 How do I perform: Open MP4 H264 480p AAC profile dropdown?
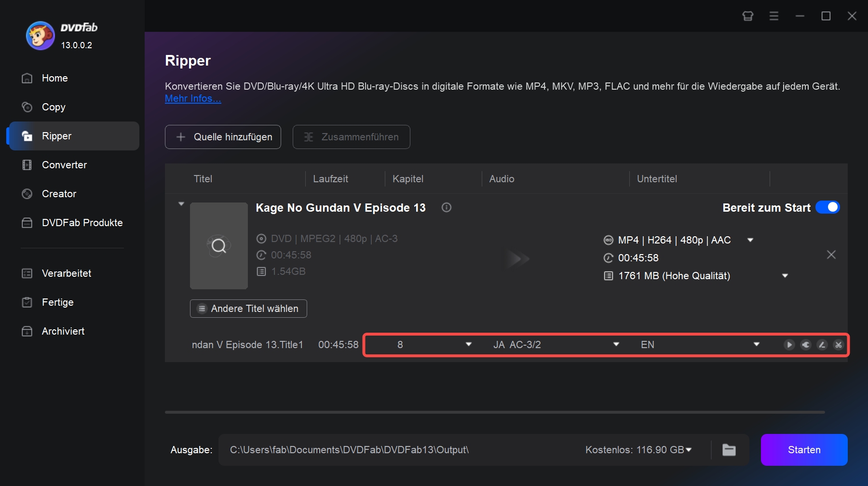[750, 240]
